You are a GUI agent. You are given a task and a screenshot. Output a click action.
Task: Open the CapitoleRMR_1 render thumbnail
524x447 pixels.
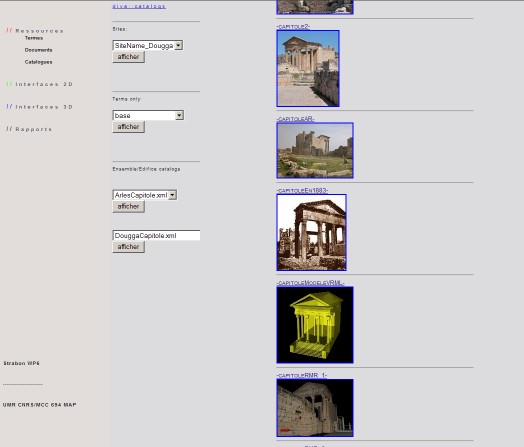315,408
